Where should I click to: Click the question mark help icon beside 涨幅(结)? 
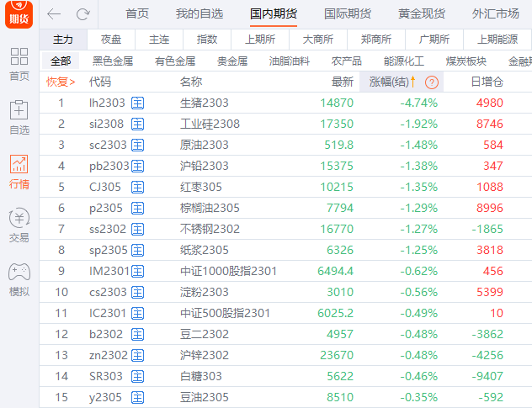point(431,82)
